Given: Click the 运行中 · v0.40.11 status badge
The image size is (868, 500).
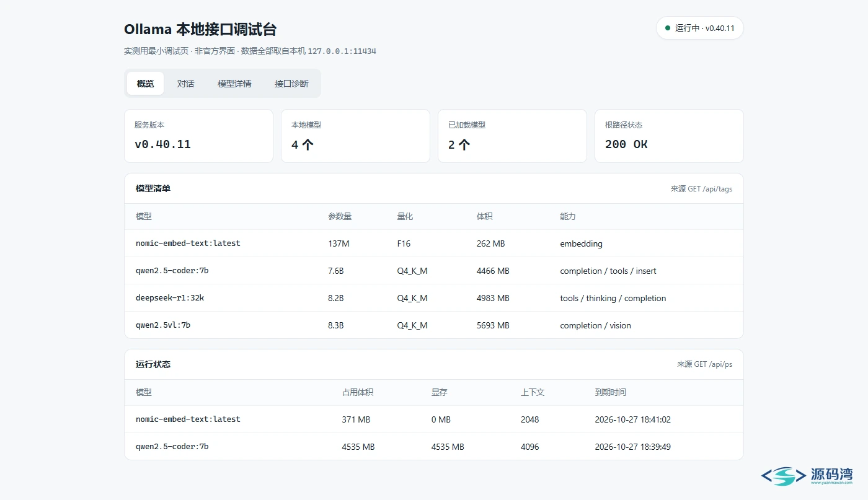Looking at the screenshot, I should coord(699,28).
